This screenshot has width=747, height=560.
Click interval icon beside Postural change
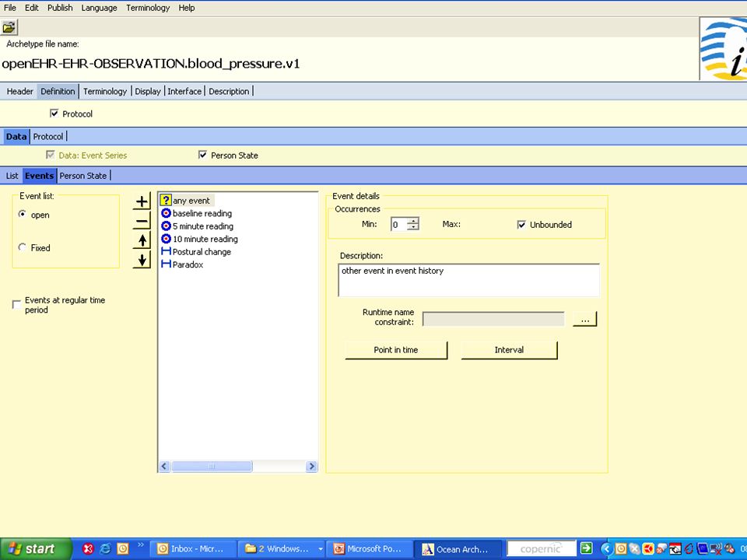166,251
